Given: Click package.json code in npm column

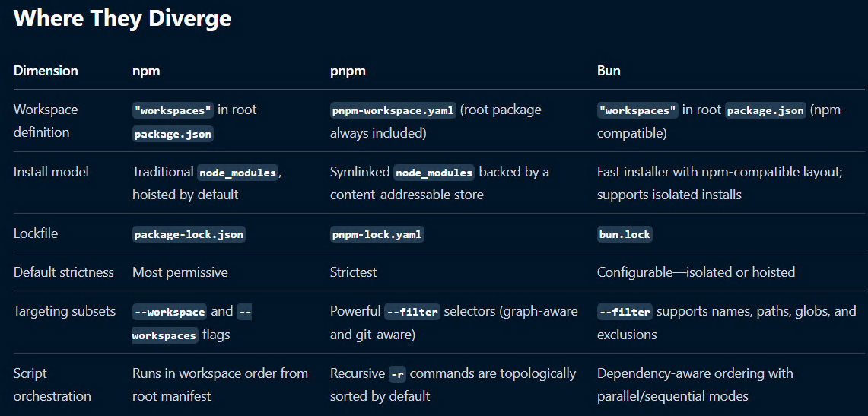Looking at the screenshot, I should pos(173,133).
